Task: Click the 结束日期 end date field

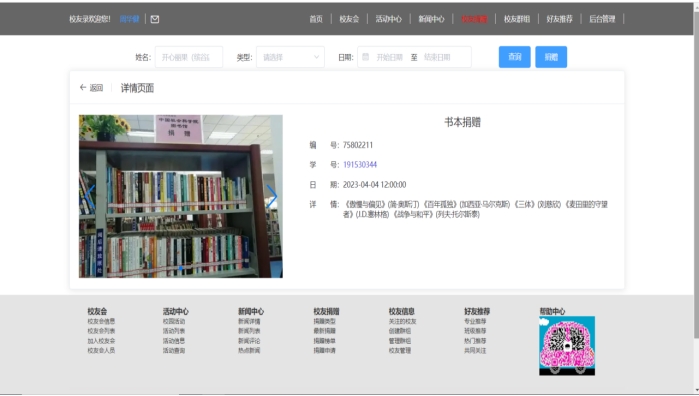Action: tap(437, 57)
